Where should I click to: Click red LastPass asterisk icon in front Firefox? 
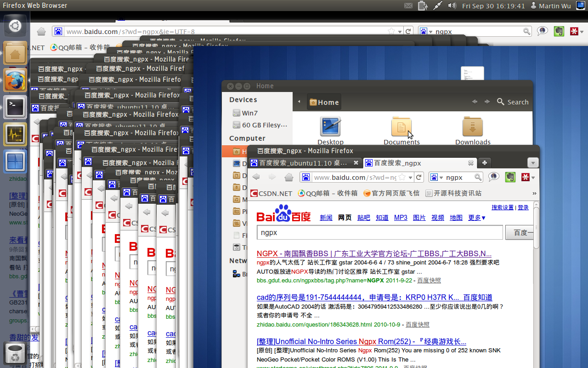pos(525,177)
